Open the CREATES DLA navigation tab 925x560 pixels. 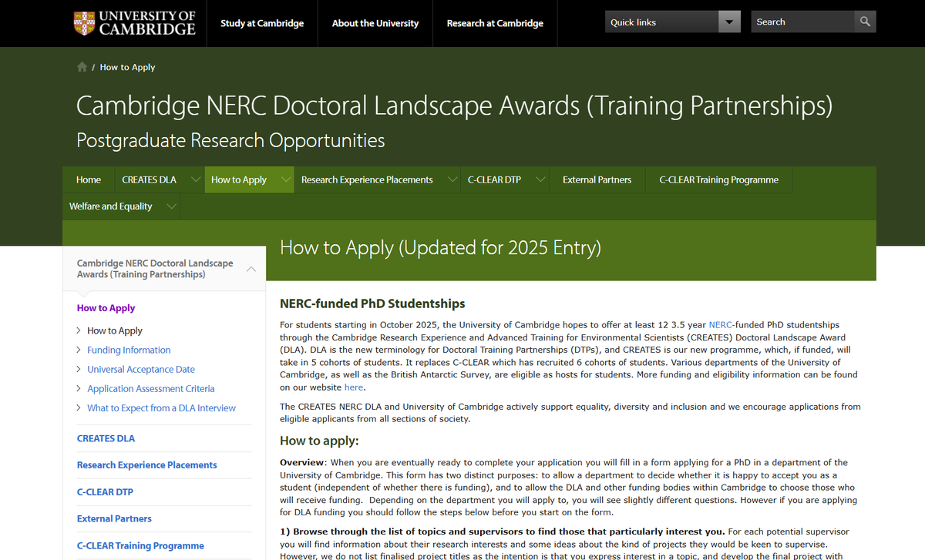pyautogui.click(x=149, y=179)
